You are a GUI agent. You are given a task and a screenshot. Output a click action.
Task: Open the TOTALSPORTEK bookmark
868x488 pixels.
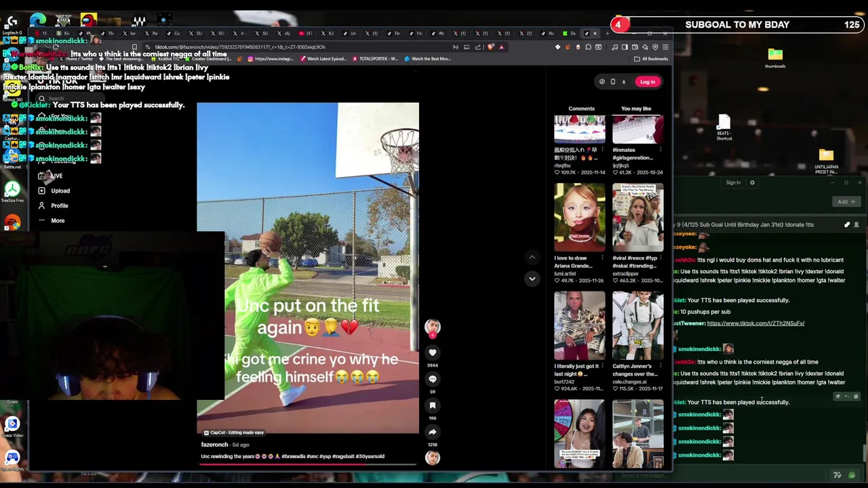[375, 59]
